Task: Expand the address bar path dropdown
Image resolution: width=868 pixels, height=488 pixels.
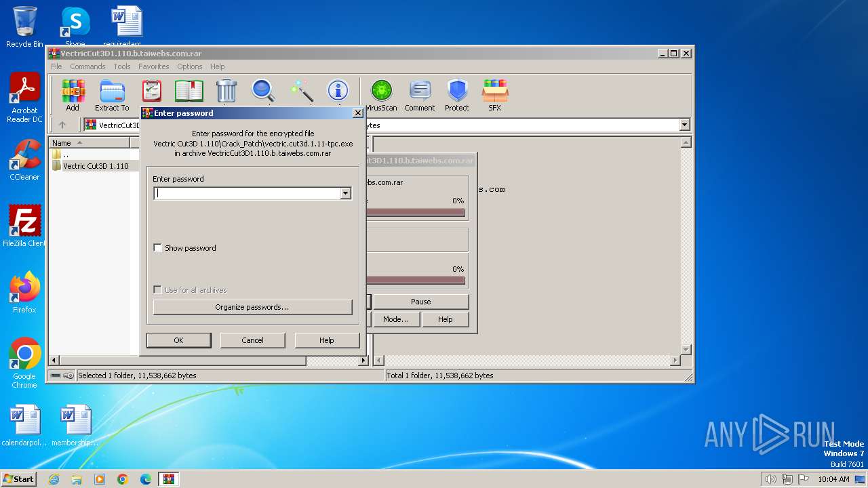Action: coord(684,125)
